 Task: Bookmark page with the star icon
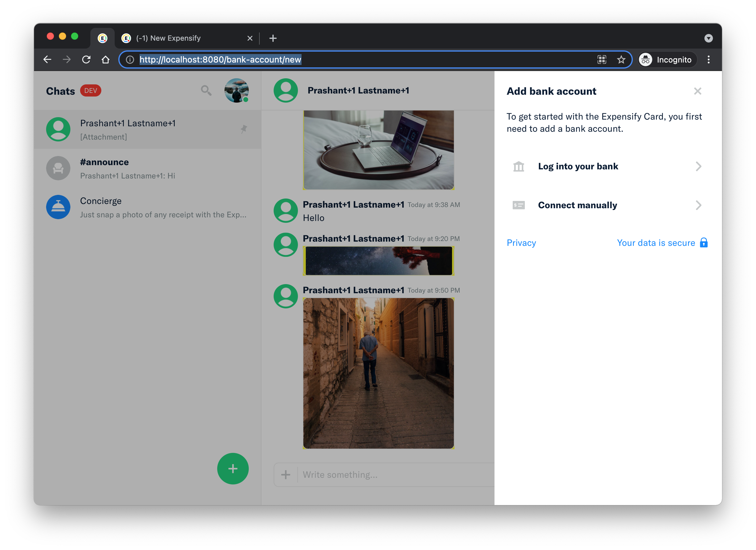pos(621,60)
